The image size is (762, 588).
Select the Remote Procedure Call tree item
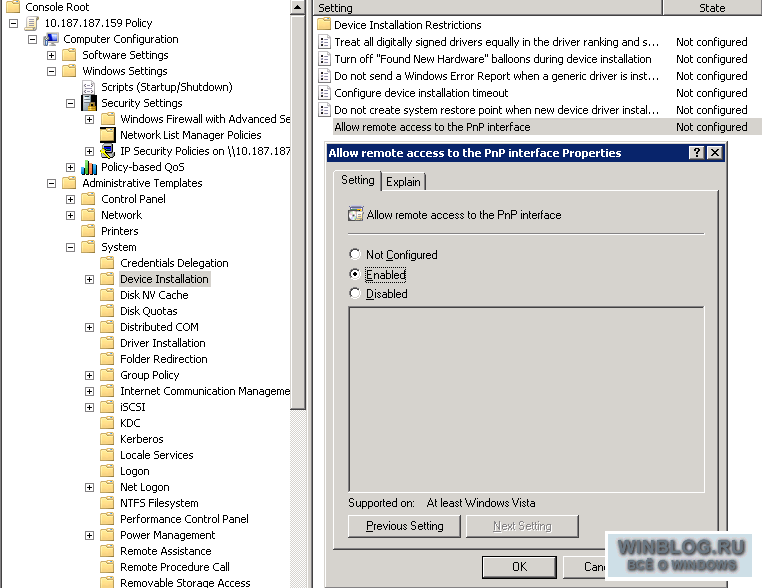coord(175,567)
